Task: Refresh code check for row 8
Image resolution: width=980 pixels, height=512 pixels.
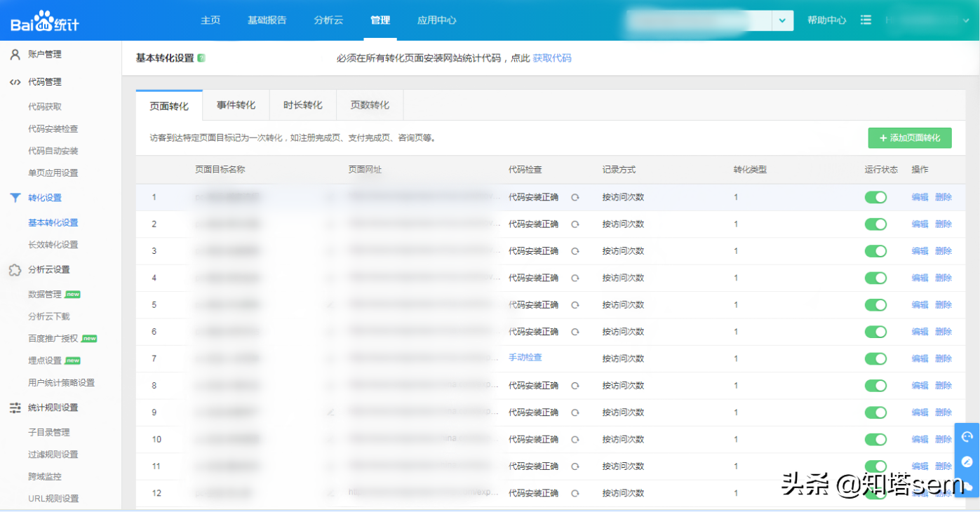Action: pos(575,386)
